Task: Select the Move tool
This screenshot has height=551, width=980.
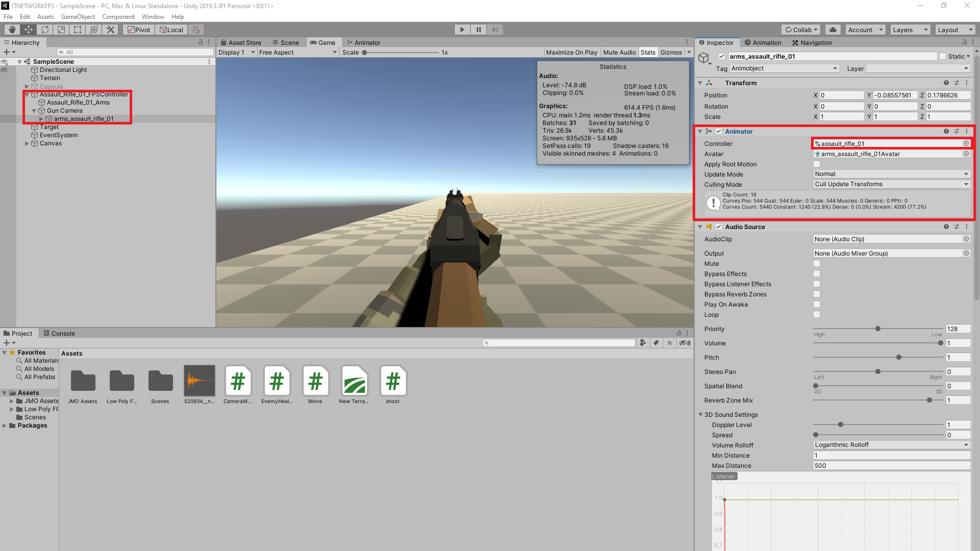Action: click(28, 29)
